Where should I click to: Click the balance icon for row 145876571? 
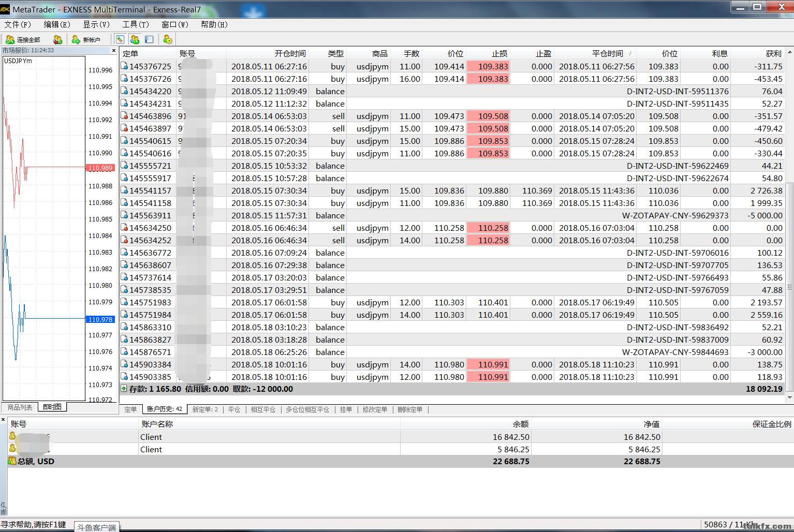tap(124, 352)
